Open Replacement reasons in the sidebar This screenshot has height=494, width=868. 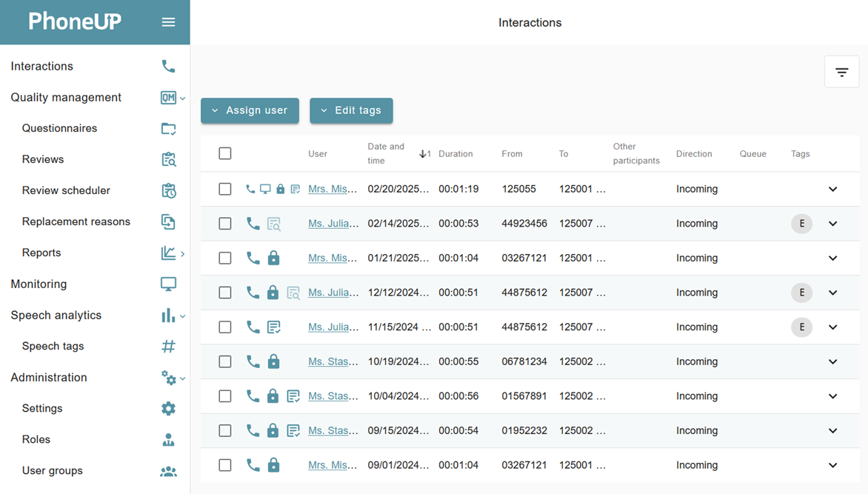[x=76, y=221]
